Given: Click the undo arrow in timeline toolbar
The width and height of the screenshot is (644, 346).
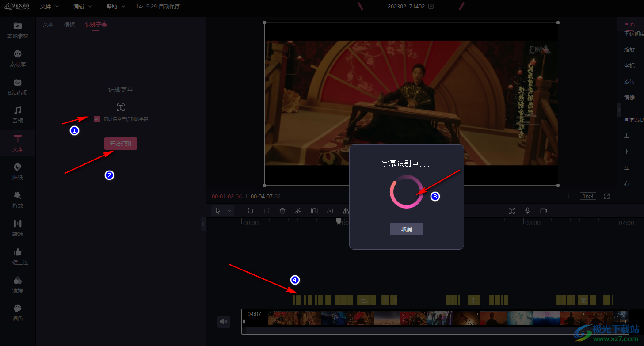Looking at the screenshot, I should (x=251, y=211).
